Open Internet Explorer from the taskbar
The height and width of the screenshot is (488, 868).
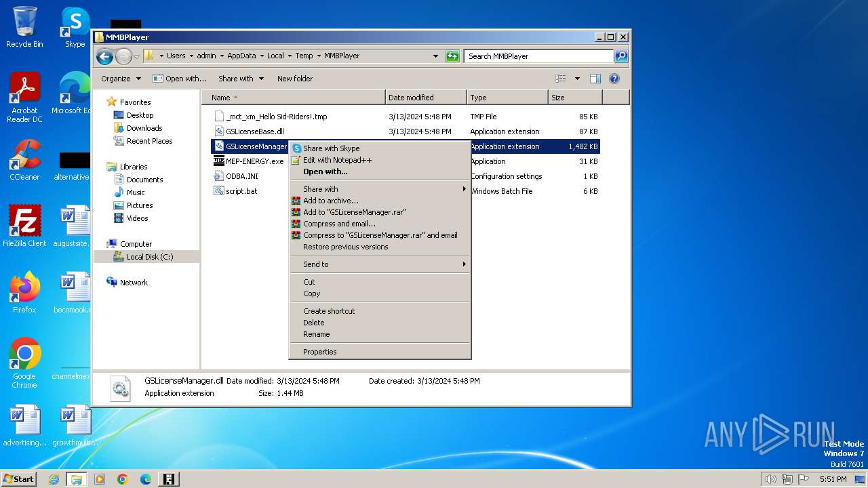(54, 479)
